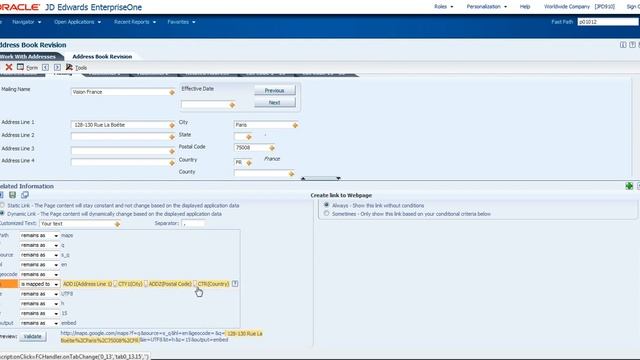This screenshot has height=360, width=640.
Task: Open visual assist for State field
Action: pyautogui.click(x=249, y=137)
